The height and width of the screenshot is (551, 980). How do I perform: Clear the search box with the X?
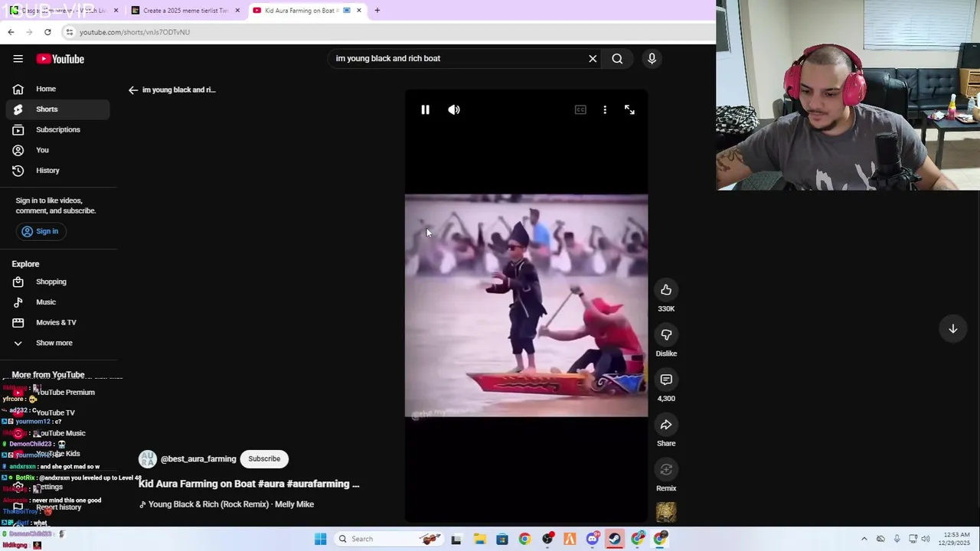coord(593,58)
